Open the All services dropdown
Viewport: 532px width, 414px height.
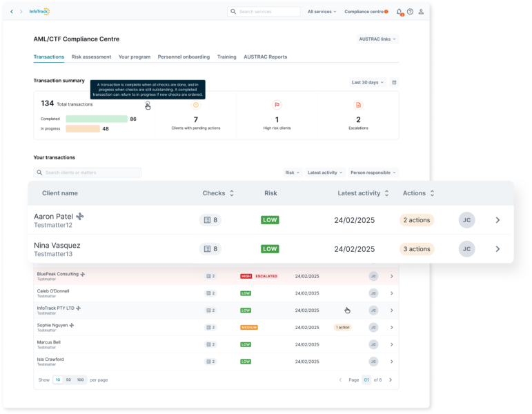[x=322, y=12]
